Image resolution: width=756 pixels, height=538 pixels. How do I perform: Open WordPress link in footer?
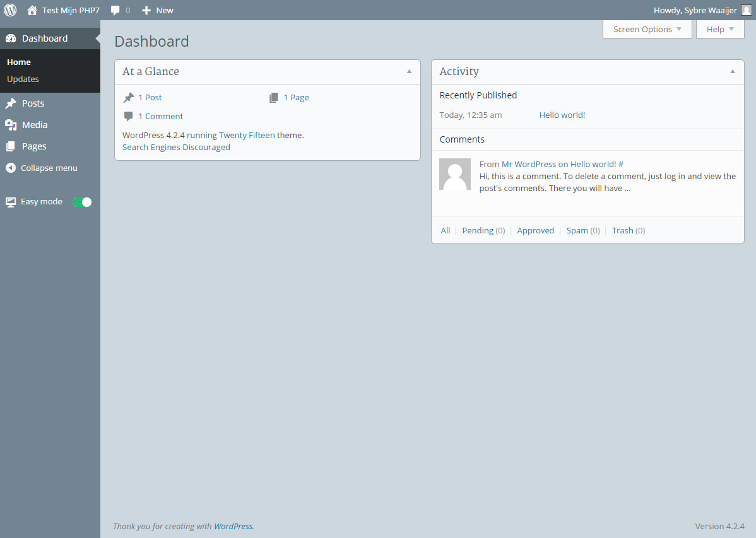(x=233, y=527)
